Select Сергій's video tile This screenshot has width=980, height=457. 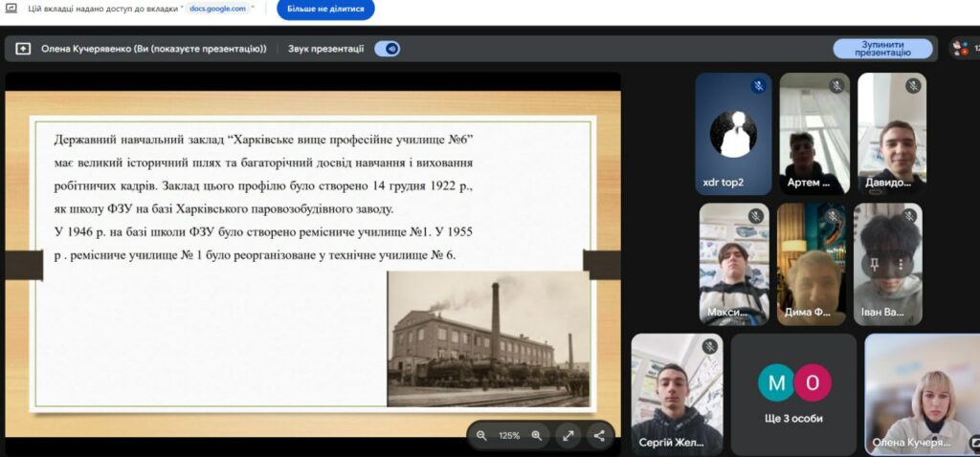pos(676,393)
